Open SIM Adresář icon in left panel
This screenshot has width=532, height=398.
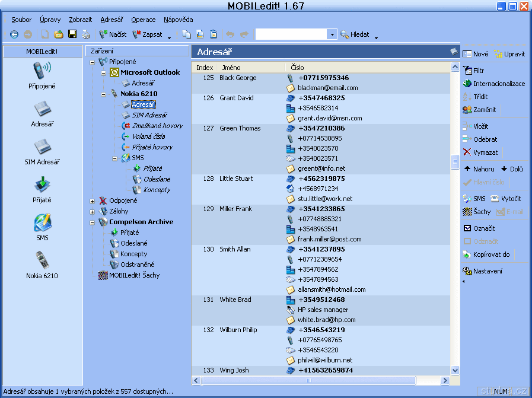pyautogui.click(x=42, y=147)
